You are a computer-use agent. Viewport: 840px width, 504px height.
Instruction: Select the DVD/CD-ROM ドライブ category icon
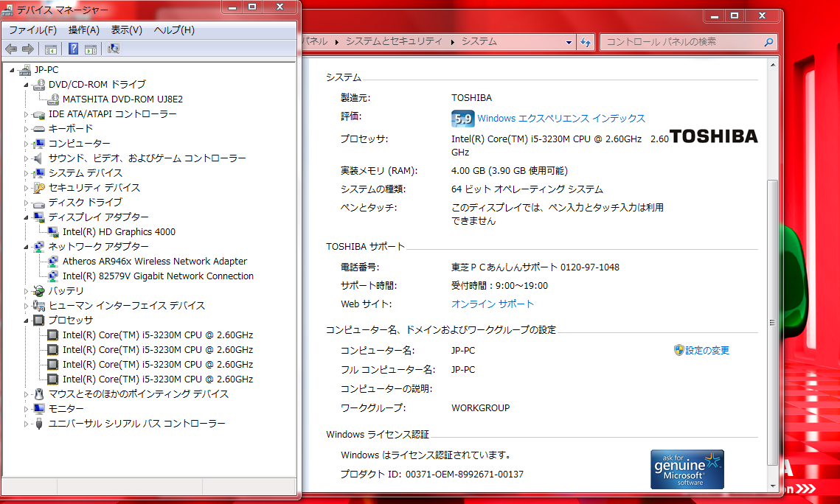point(38,85)
